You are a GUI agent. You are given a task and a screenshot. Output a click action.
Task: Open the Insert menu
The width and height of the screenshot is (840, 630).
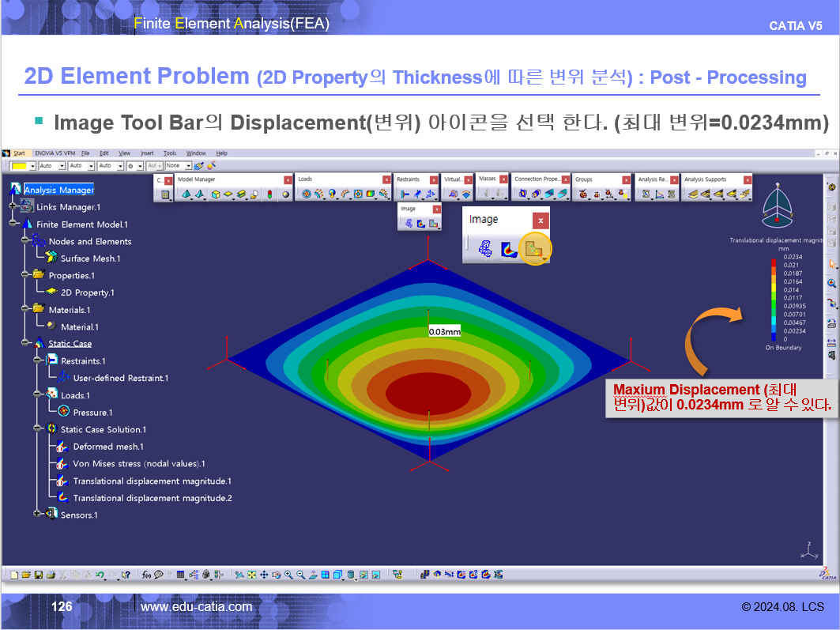[147, 153]
